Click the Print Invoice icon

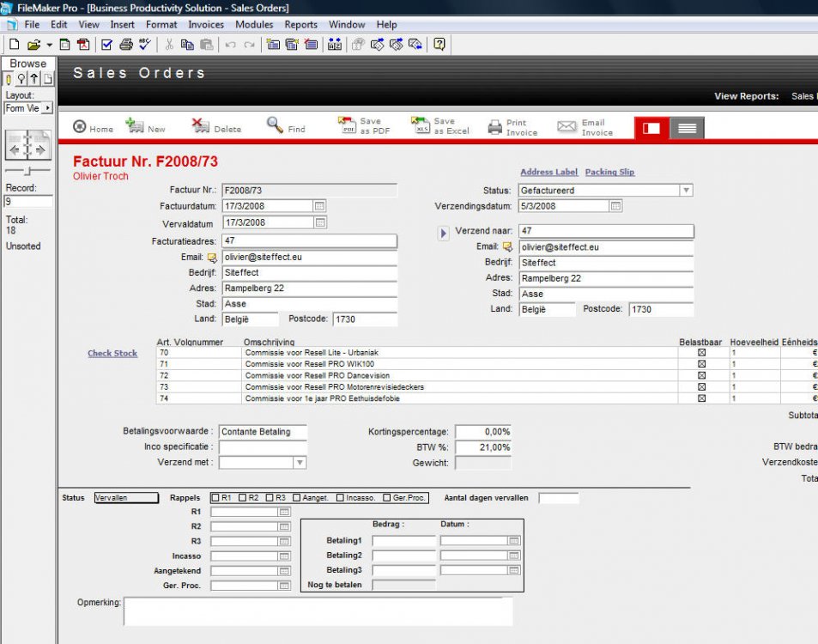tap(495, 127)
